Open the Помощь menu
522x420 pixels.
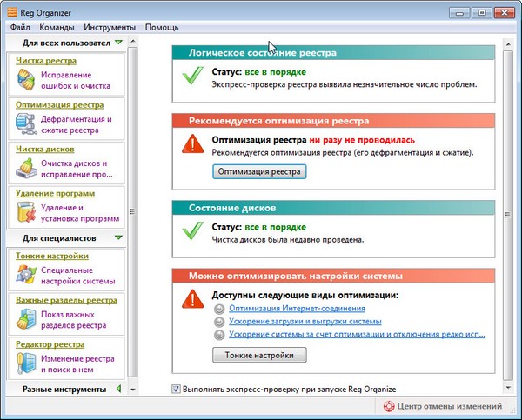click(x=162, y=27)
